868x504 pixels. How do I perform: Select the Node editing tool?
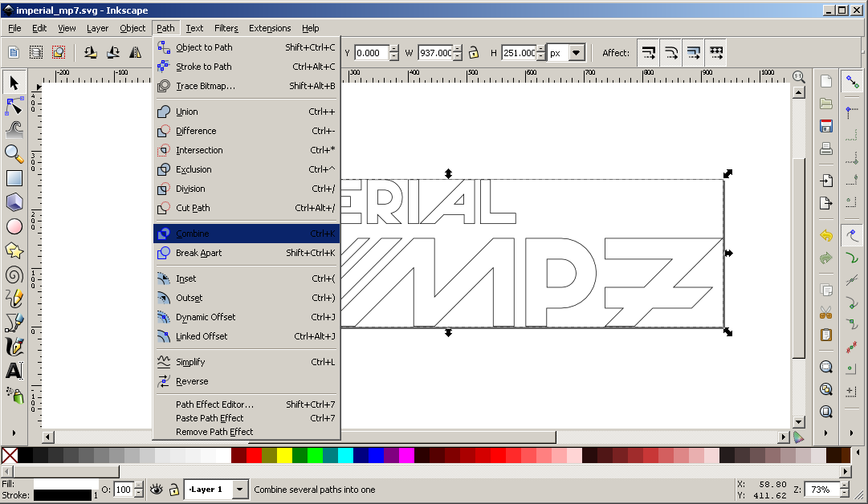[x=14, y=106]
